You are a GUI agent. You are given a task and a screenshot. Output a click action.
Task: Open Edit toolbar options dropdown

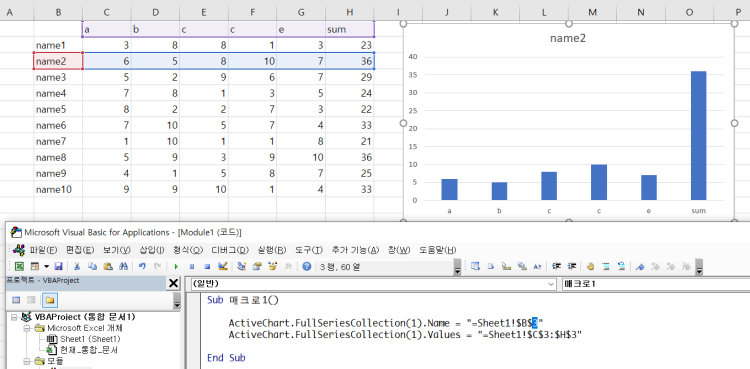click(x=699, y=268)
